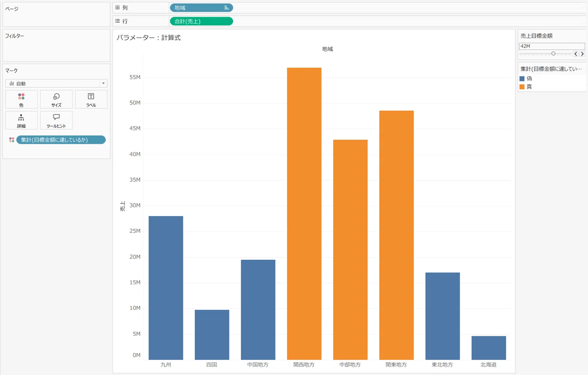Click the 四国 axis label
This screenshot has width=588, height=375.
click(212, 365)
